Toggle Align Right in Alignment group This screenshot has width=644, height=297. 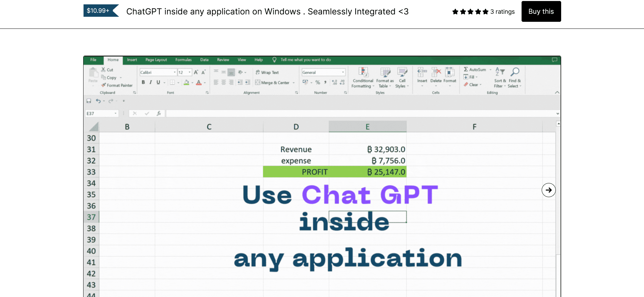click(231, 82)
